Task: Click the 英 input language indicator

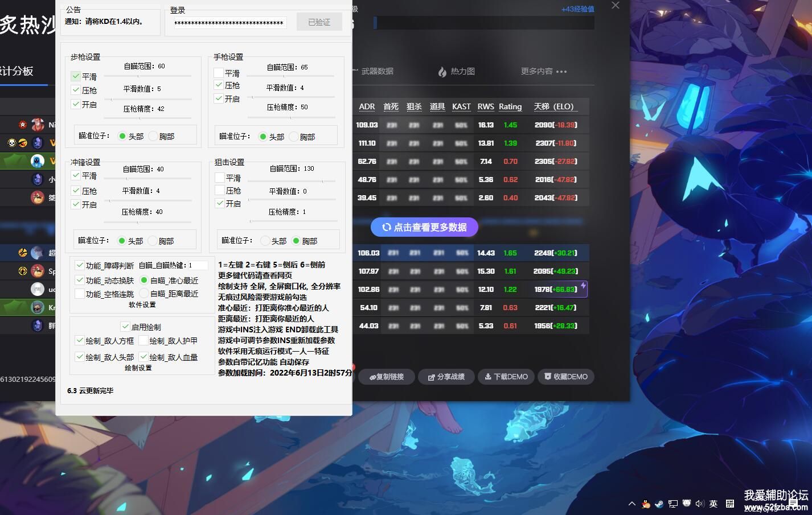Action: click(713, 504)
